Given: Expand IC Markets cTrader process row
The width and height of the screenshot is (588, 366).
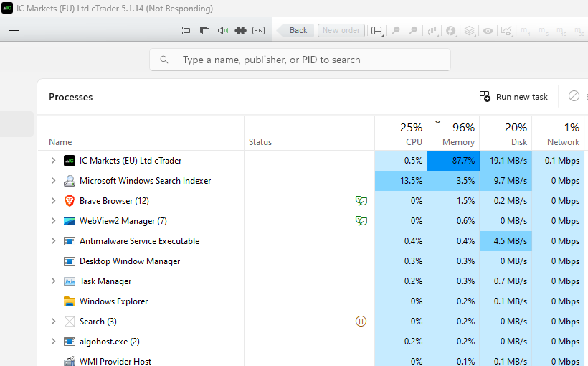Looking at the screenshot, I should [x=53, y=161].
